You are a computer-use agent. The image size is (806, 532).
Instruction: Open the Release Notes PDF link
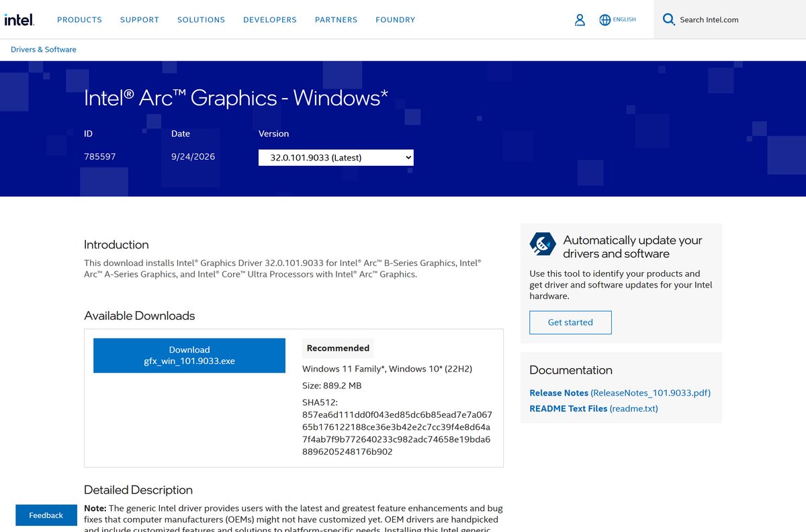(x=620, y=393)
